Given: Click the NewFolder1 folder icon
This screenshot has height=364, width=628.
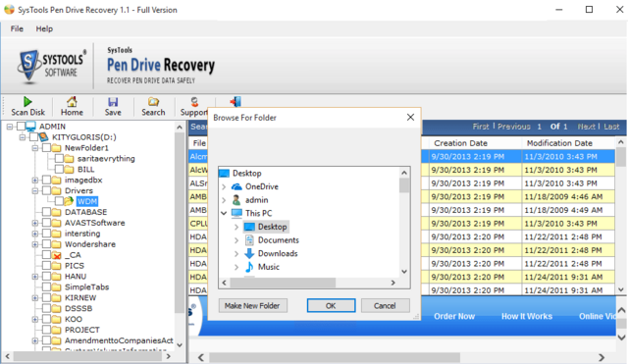Looking at the screenshot, I should click(57, 148).
